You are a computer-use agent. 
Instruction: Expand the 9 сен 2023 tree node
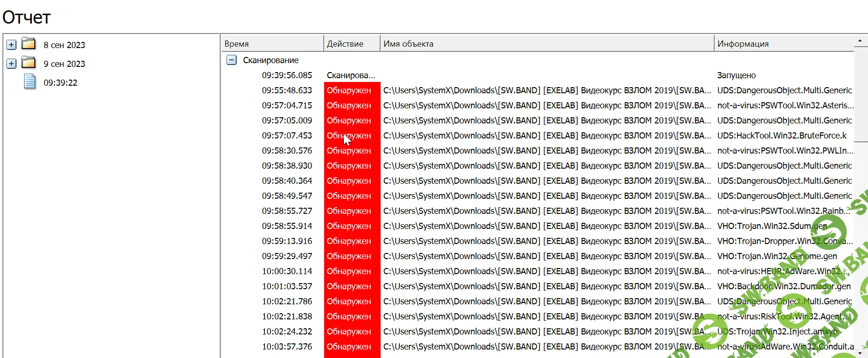click(11, 64)
